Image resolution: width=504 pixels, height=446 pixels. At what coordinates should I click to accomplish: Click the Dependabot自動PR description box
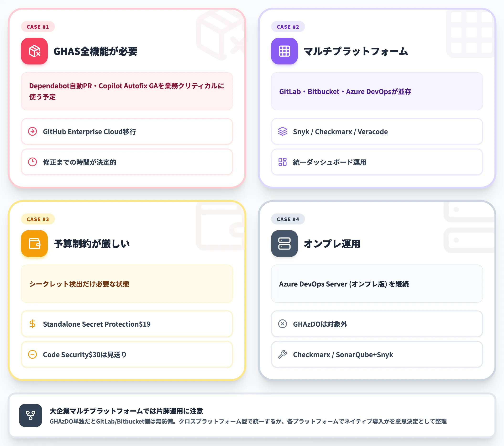click(127, 91)
